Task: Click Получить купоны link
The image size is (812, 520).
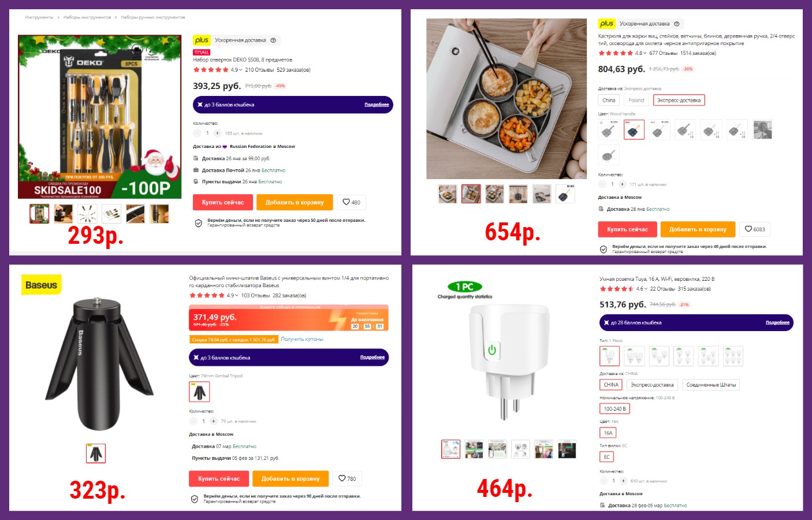Action: tap(302, 339)
